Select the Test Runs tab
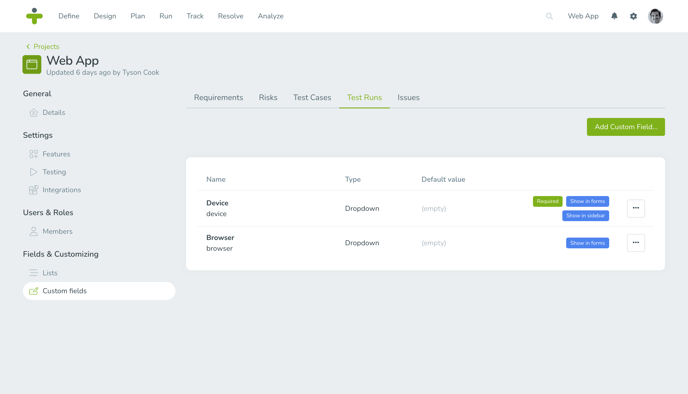This screenshot has width=688, height=394. (x=364, y=97)
